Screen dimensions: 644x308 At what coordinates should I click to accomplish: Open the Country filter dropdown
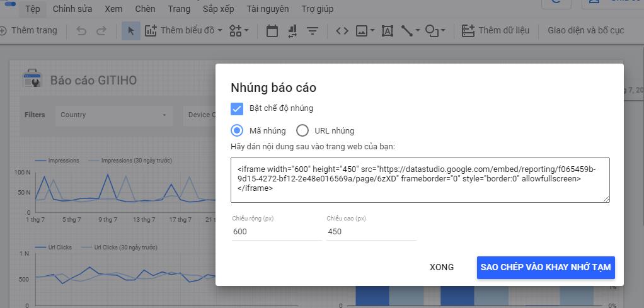(114, 115)
